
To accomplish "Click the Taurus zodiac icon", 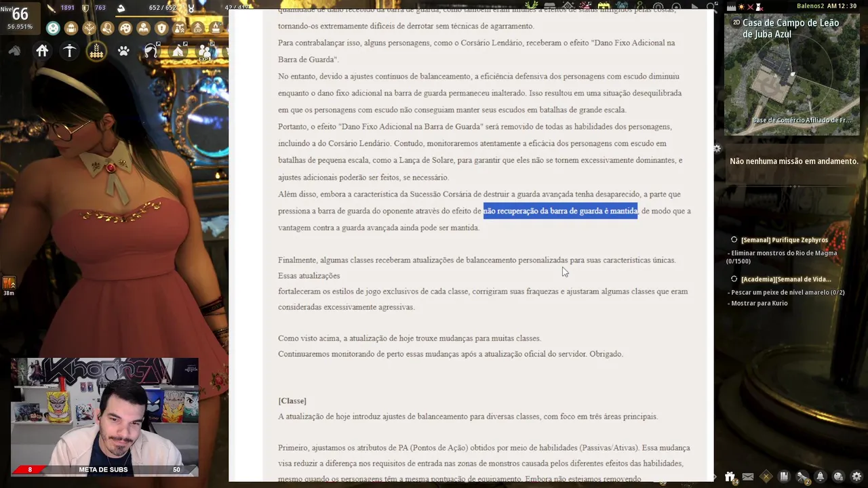I will (191, 8).
